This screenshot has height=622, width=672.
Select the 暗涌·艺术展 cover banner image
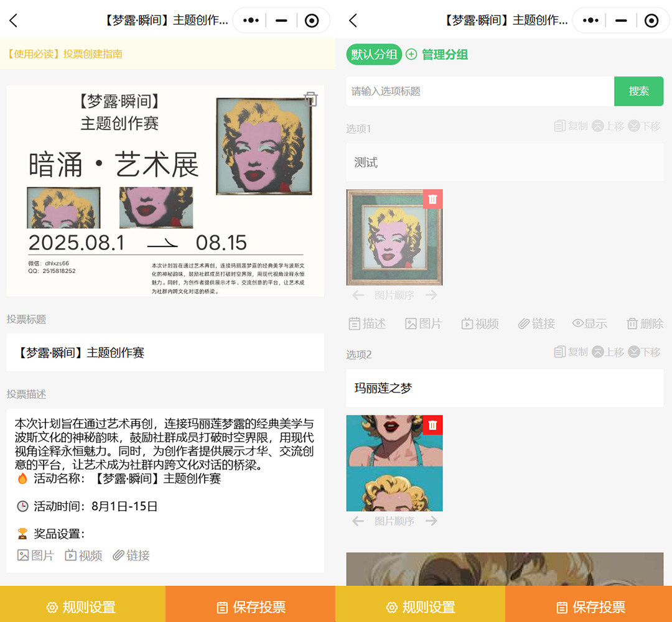pyautogui.click(x=165, y=190)
